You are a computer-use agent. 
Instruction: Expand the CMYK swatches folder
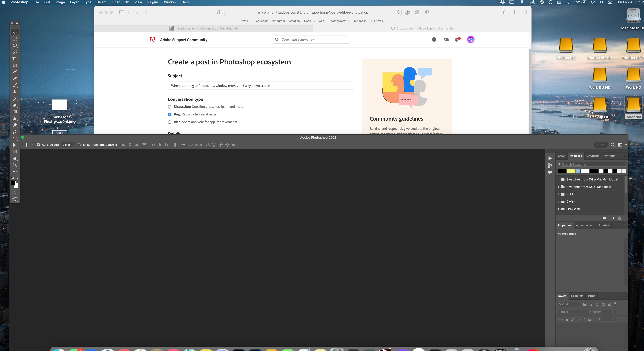(x=558, y=202)
